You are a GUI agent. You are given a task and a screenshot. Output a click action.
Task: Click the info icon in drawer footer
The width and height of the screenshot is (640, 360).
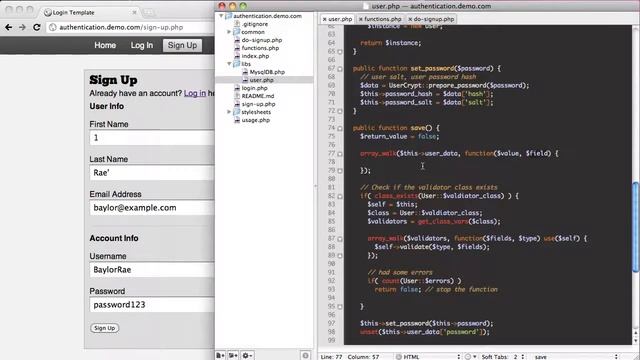point(305,356)
